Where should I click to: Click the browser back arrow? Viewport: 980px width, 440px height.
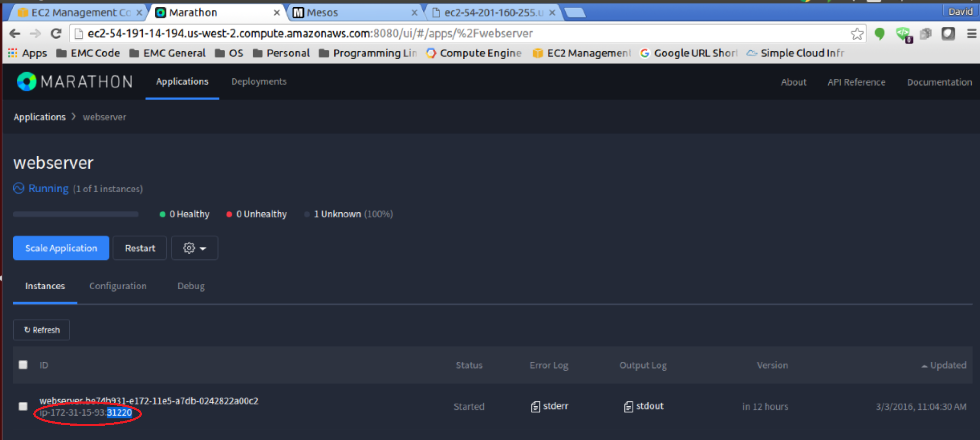[15, 34]
